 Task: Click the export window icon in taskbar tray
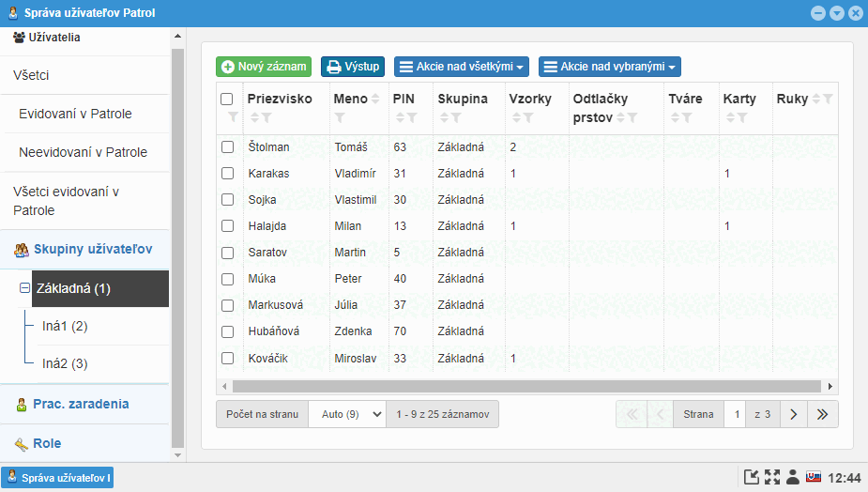(752, 477)
